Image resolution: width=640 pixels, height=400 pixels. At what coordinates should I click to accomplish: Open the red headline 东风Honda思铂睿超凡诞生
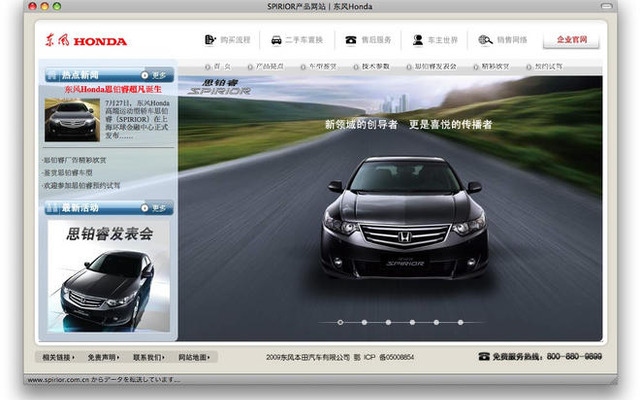pyautogui.click(x=113, y=89)
